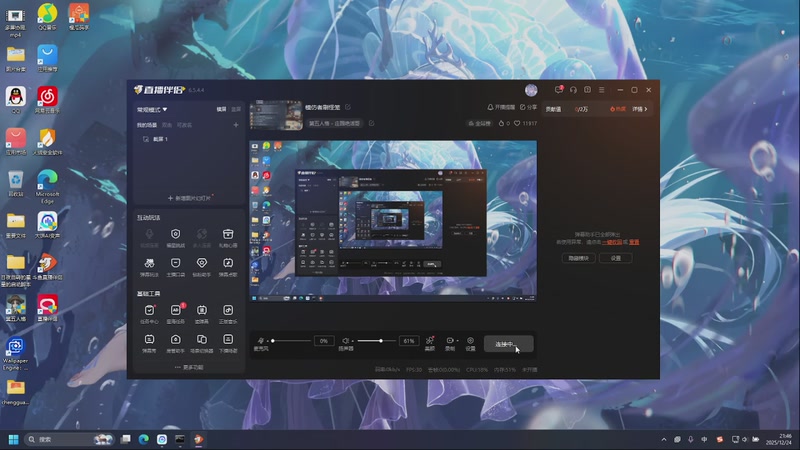Open Microsoft Edge from the taskbar
Viewport: 800px width, 450px height.
(x=144, y=439)
